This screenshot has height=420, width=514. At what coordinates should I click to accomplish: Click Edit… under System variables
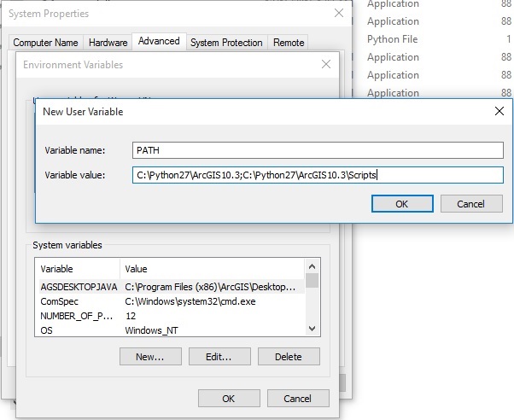click(x=219, y=357)
